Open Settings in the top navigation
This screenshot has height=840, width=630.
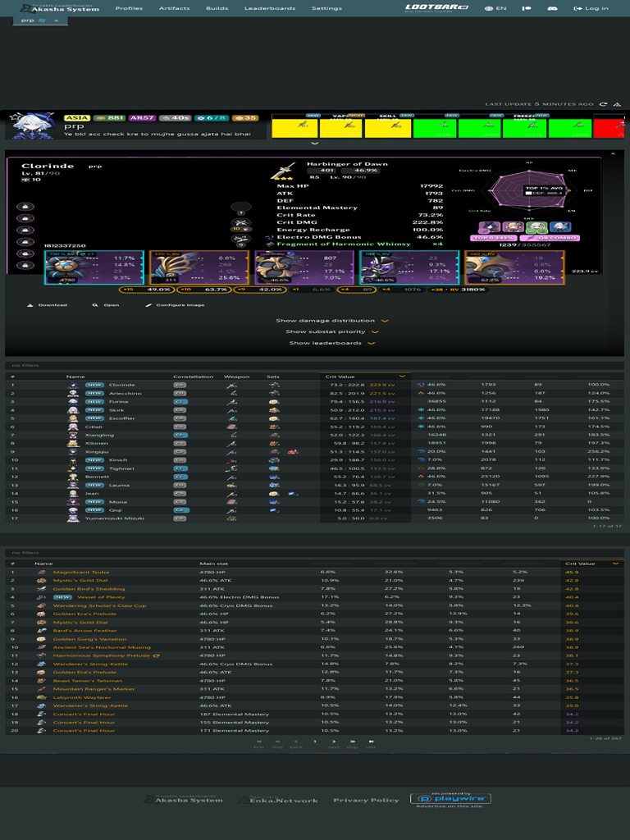click(326, 8)
